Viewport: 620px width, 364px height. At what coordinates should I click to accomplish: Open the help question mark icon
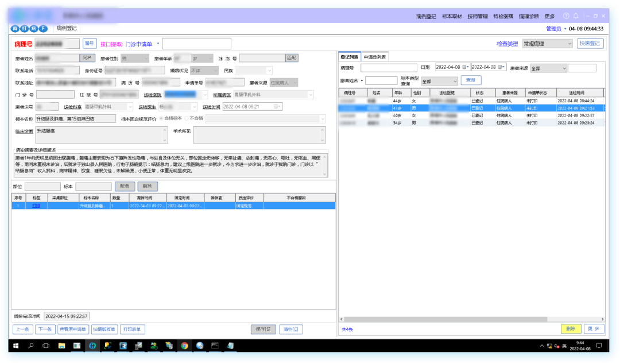coord(566,16)
